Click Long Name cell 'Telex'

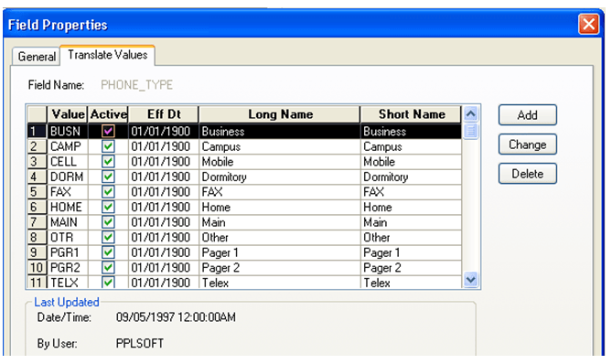pos(279,282)
